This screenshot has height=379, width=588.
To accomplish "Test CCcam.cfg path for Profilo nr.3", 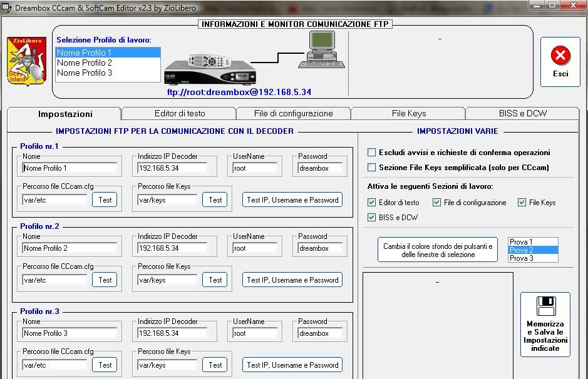I will point(105,365).
